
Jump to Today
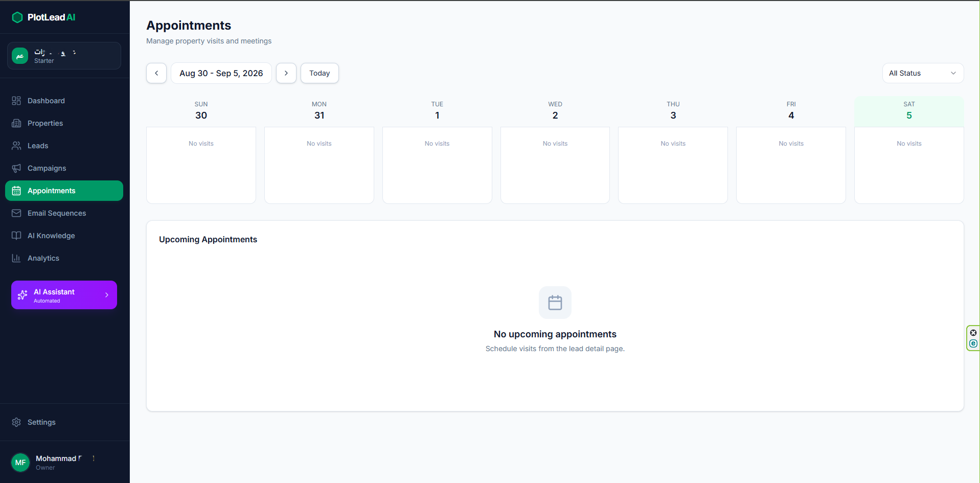click(320, 73)
